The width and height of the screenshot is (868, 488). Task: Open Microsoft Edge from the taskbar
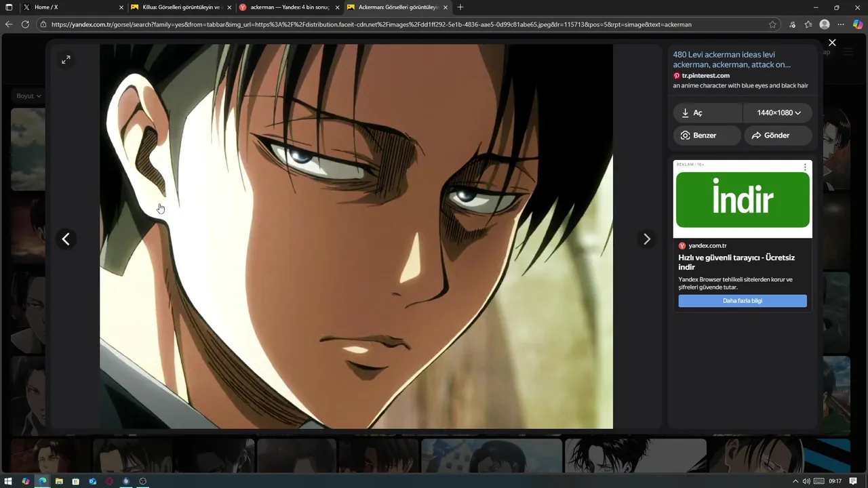point(42,481)
